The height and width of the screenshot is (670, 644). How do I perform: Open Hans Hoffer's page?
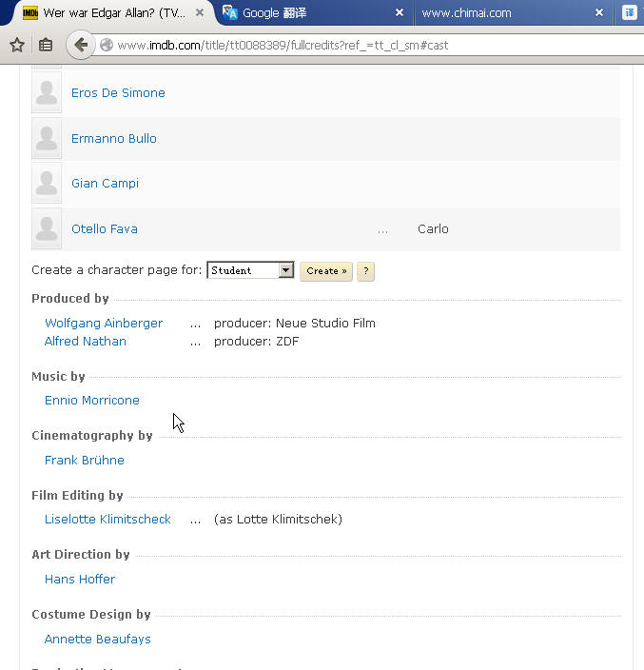pyautogui.click(x=80, y=579)
